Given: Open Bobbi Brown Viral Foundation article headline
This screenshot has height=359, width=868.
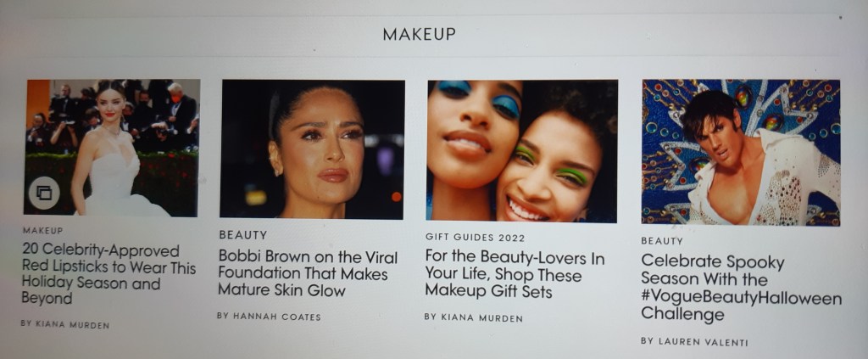Looking at the screenshot, I should click(x=308, y=273).
